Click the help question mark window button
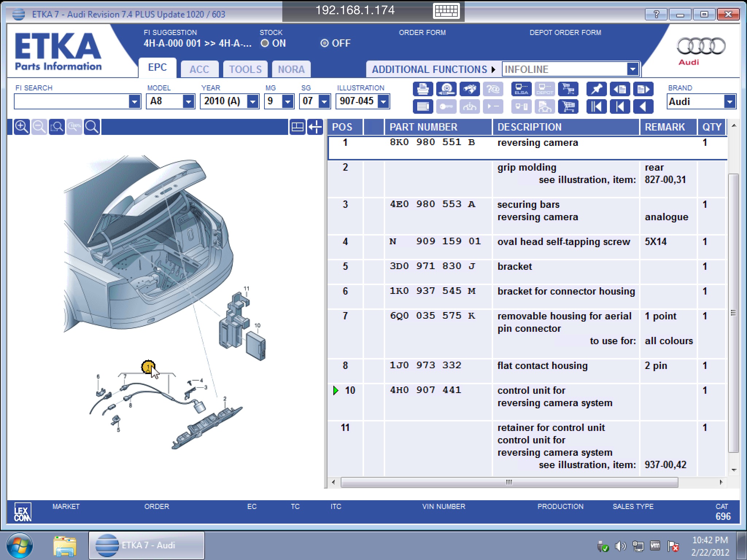Viewport: 747px width, 560px height. (x=656, y=14)
